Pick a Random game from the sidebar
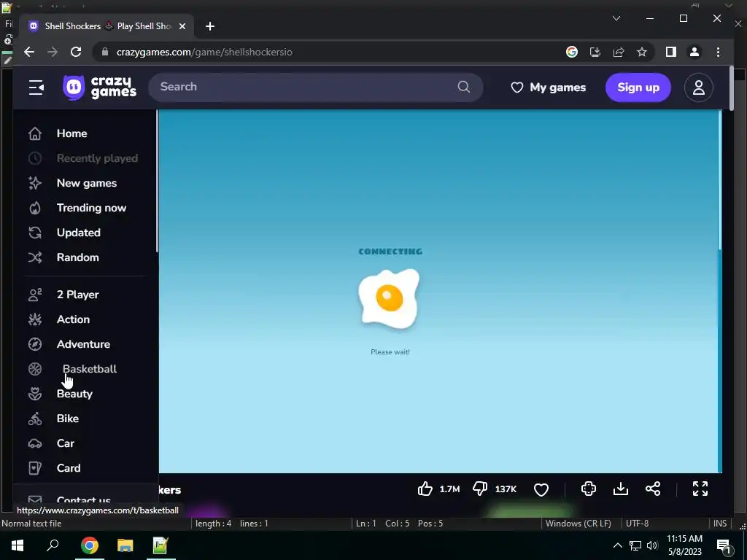The height and width of the screenshot is (560, 747). pyautogui.click(x=77, y=257)
